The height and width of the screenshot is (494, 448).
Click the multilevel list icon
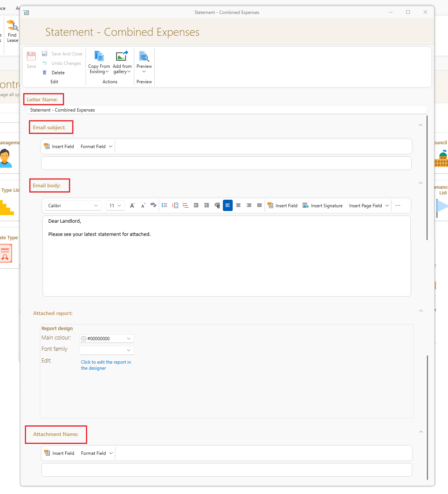click(186, 205)
